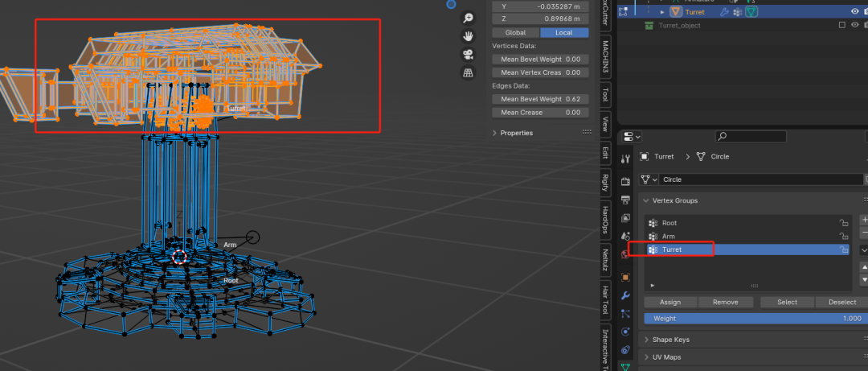Expand the Properties section in sidebar
This screenshot has height=371, width=868.
494,133
